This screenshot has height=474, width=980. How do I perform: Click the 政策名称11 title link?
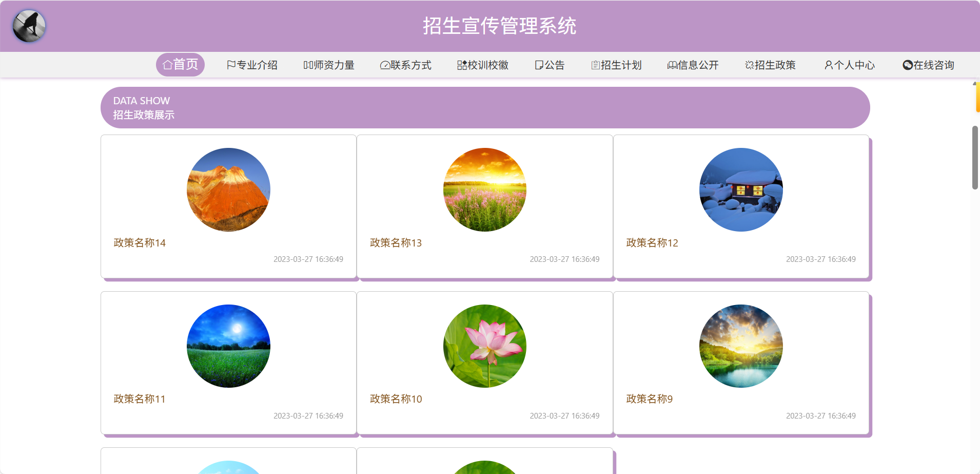(x=140, y=399)
